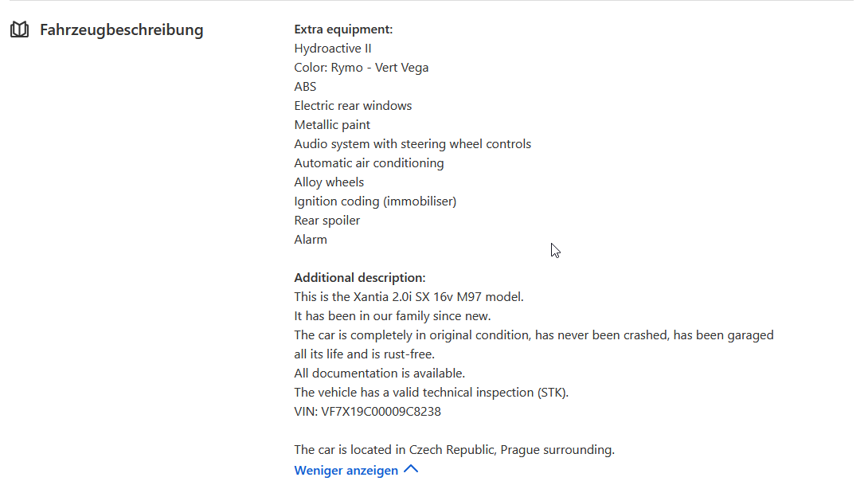Click the Fahrzeugbeschreibung heading
The image size is (868, 489).
tap(121, 30)
